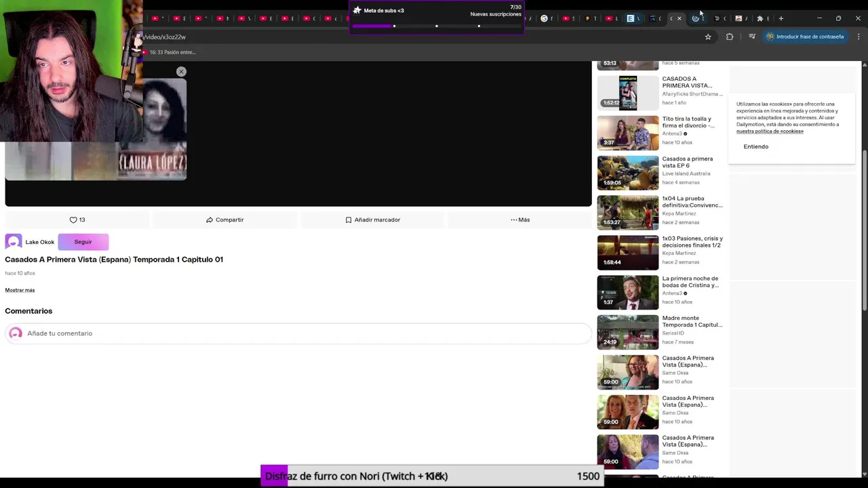Open the SeriesHD channel name
The width and height of the screenshot is (868, 488).
(673, 333)
